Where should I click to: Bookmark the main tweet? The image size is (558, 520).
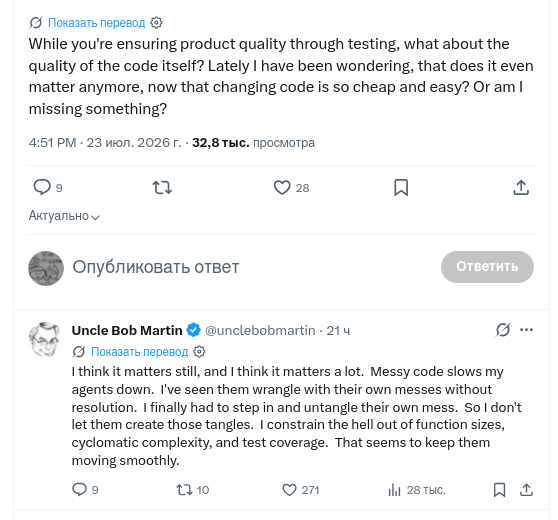click(x=401, y=188)
